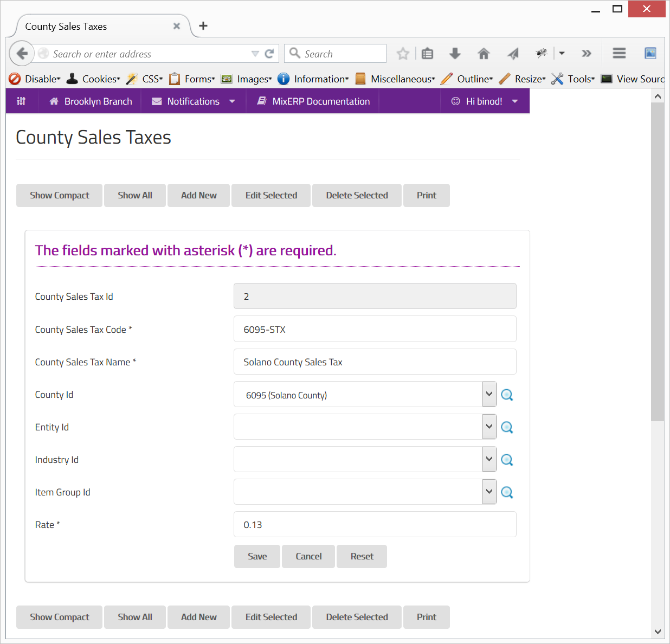Open the bookmarks list icon

point(428,54)
